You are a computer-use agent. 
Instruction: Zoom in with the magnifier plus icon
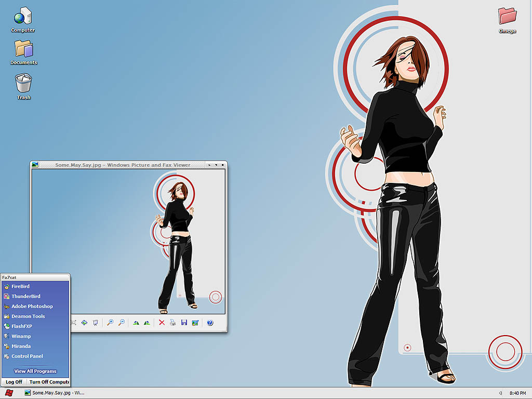[x=110, y=323]
